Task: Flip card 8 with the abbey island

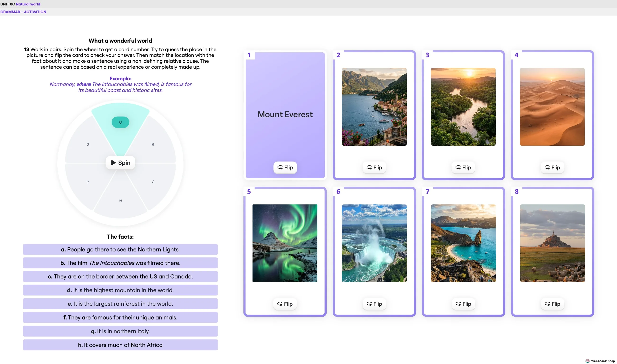Action: pyautogui.click(x=553, y=304)
